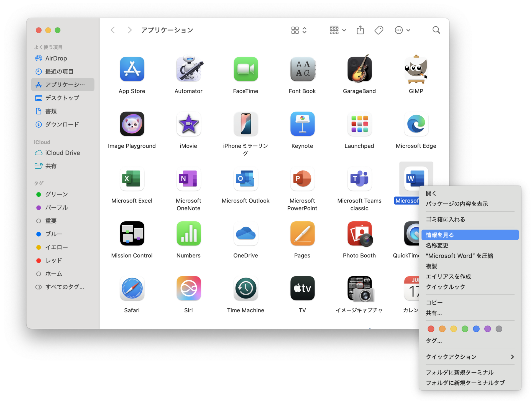
Task: Open 最近の項目 in the sidebar
Action: click(63, 72)
